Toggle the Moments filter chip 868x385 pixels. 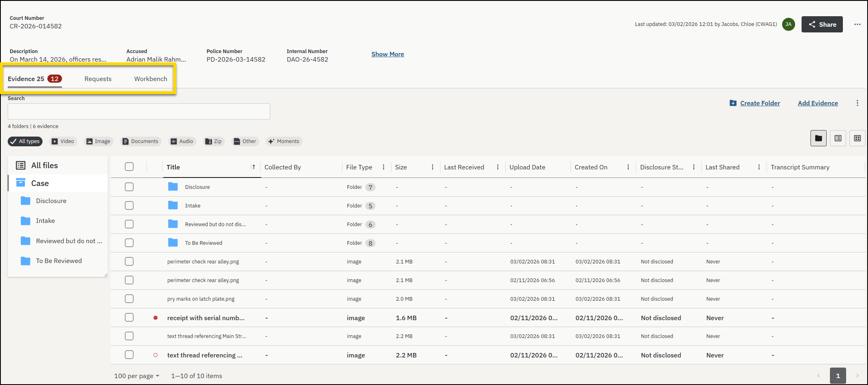[x=284, y=141]
